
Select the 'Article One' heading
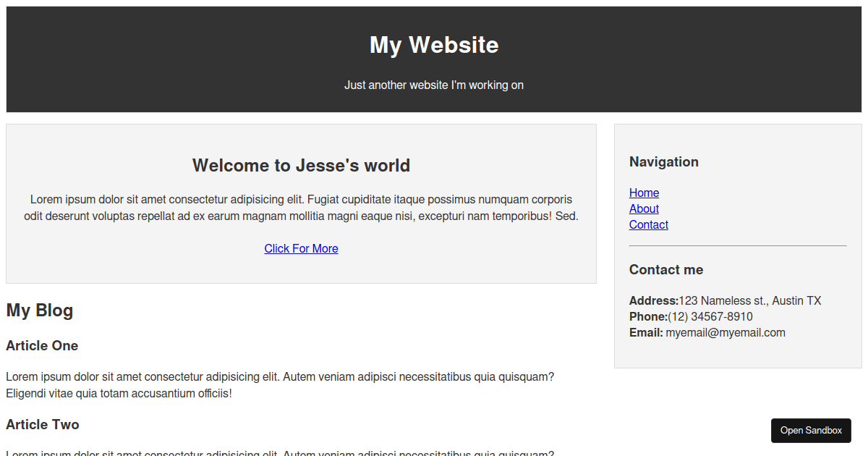pyautogui.click(x=42, y=346)
